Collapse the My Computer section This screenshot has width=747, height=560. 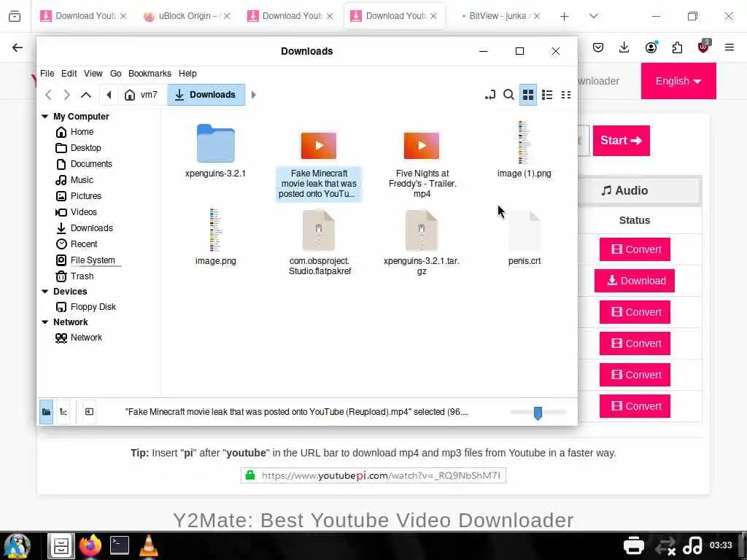pyautogui.click(x=44, y=116)
